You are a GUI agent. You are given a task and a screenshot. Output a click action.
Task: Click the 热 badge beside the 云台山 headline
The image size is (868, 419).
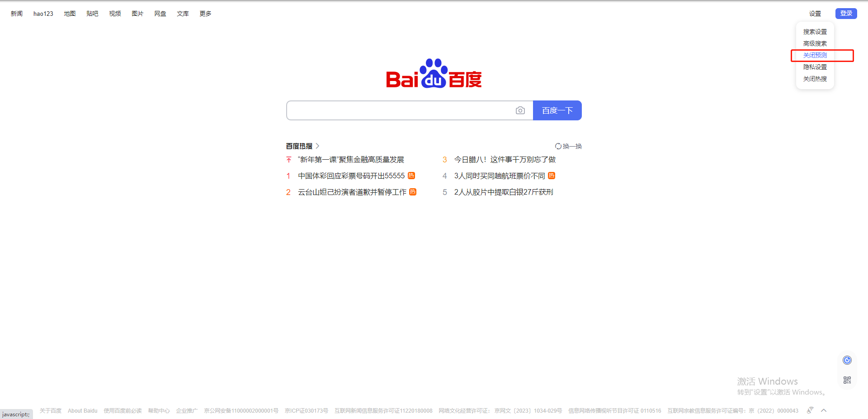[413, 192]
